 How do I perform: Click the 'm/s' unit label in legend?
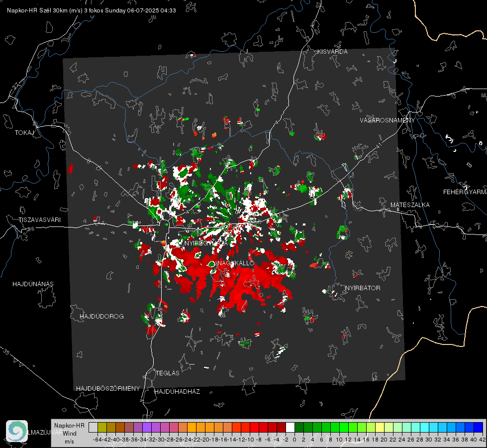click(69, 442)
